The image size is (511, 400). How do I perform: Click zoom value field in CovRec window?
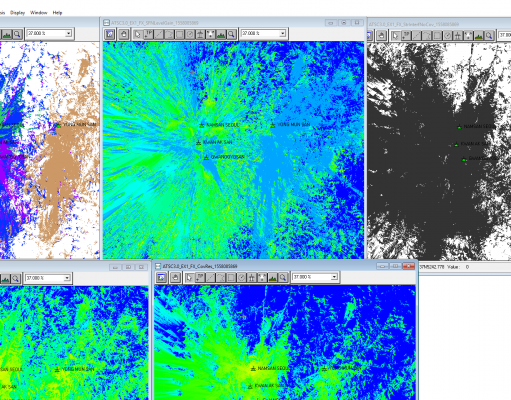[312, 277]
